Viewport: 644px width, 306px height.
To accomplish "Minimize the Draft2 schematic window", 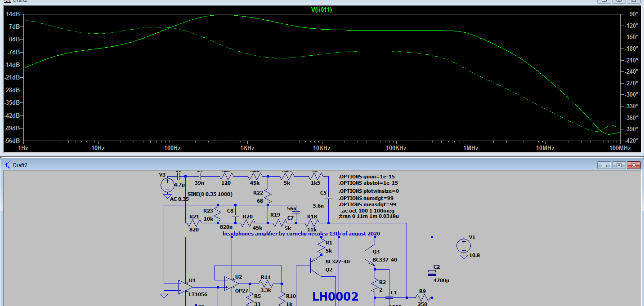I will click(605, 165).
